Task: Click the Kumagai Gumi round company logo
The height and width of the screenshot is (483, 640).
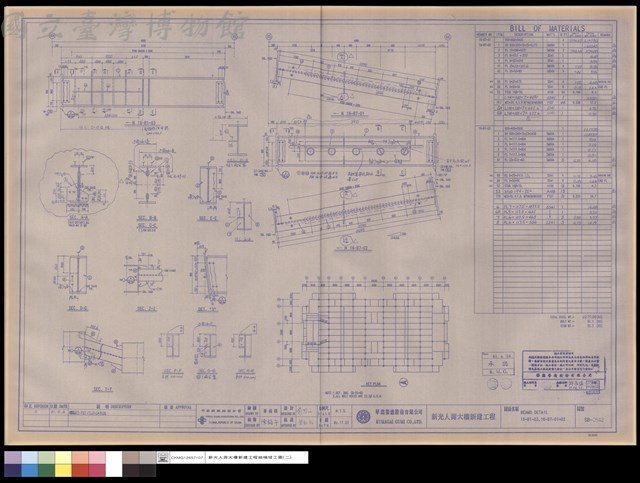Action: pos(362,416)
